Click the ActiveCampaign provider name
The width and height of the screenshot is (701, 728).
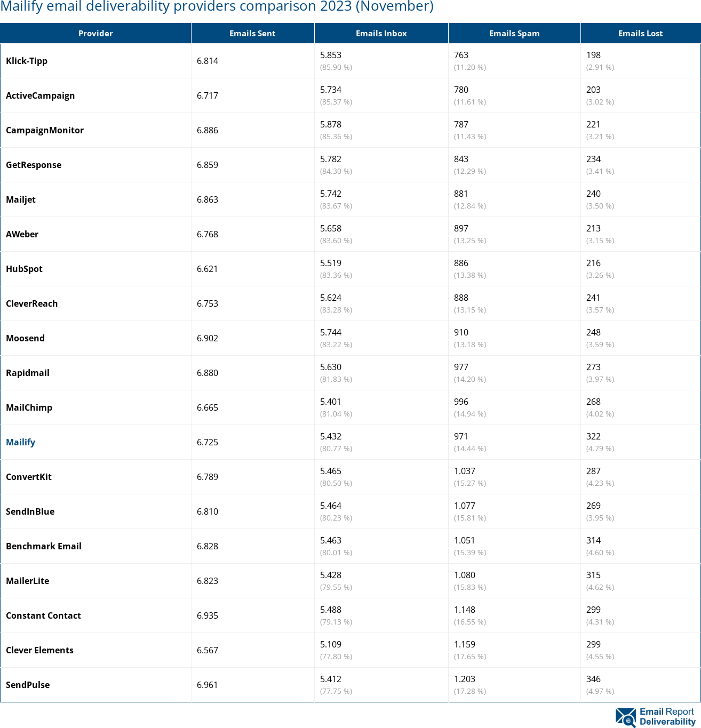[41, 95]
